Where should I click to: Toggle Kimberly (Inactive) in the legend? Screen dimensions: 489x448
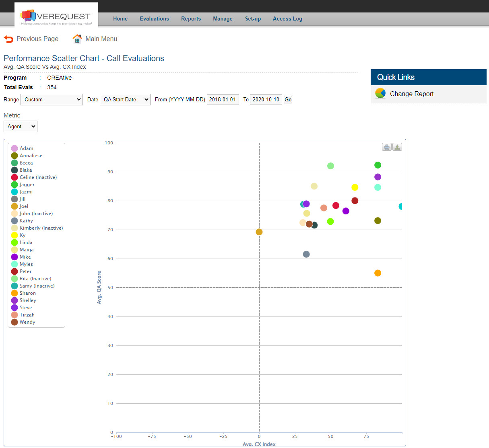click(x=38, y=228)
